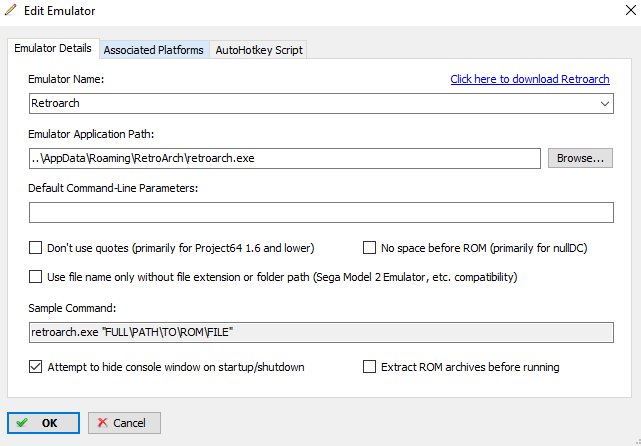Expand the Emulator Name dropdown arrow
Screen dimensions: 641x446
point(605,103)
